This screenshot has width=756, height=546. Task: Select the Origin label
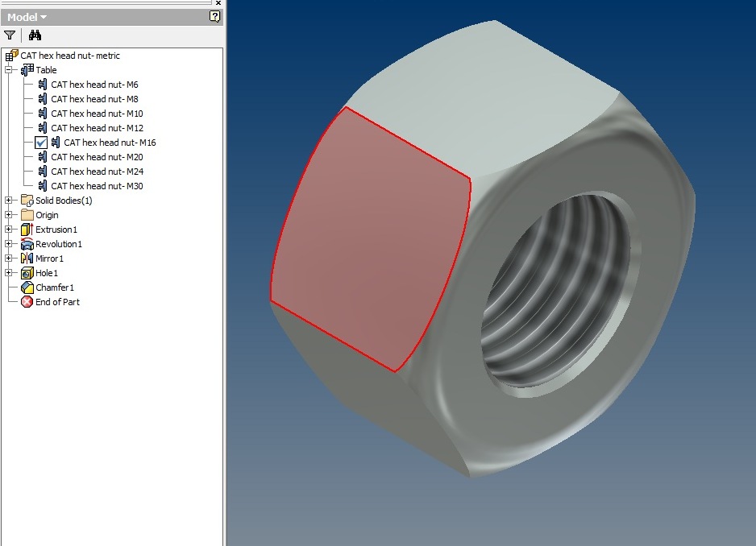47,215
